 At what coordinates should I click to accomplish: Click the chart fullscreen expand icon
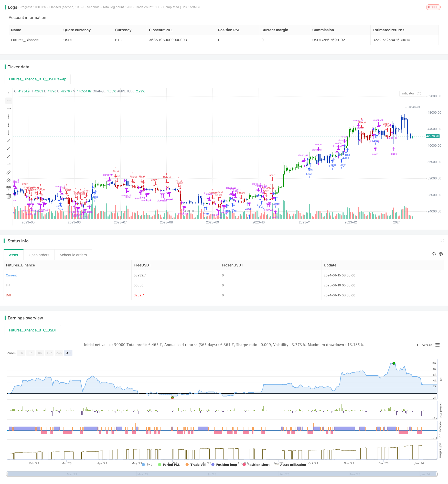[419, 93]
